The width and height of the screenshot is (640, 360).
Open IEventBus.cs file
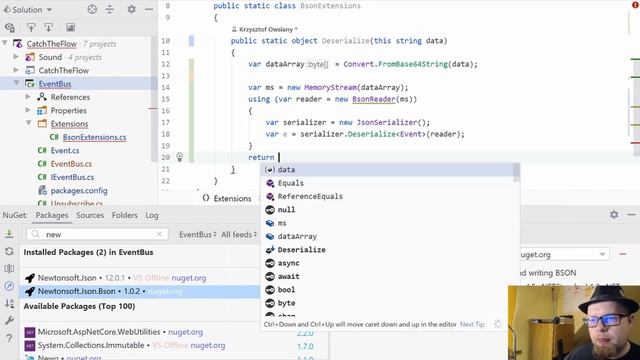coord(72,177)
